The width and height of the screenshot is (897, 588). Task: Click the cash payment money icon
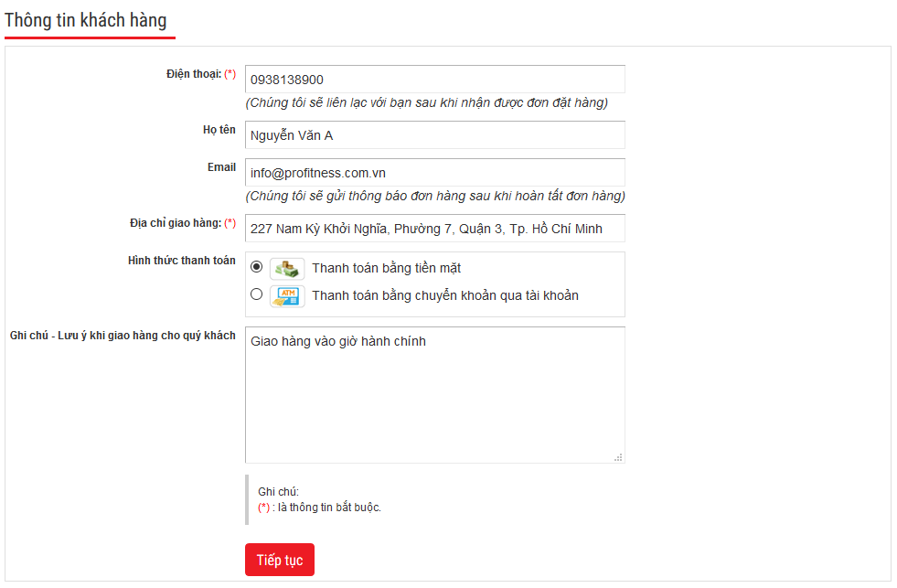point(287,268)
